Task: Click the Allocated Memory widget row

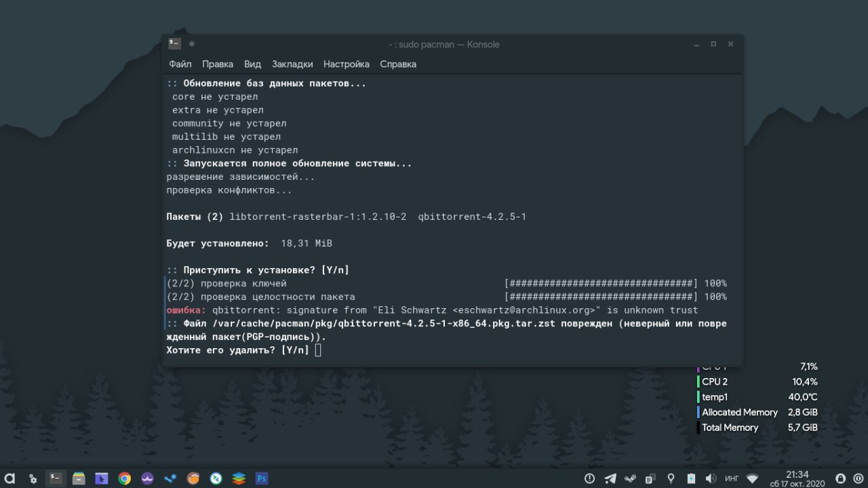Action: click(757, 412)
